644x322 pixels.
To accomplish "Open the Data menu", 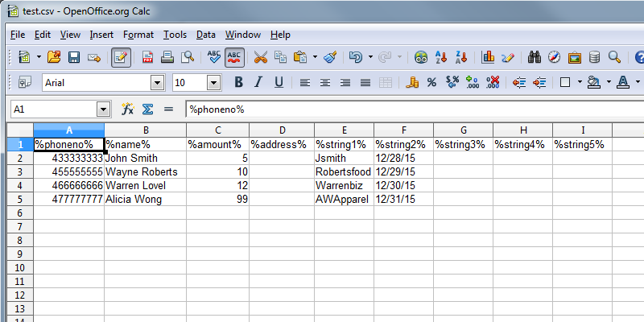I will coord(206,35).
